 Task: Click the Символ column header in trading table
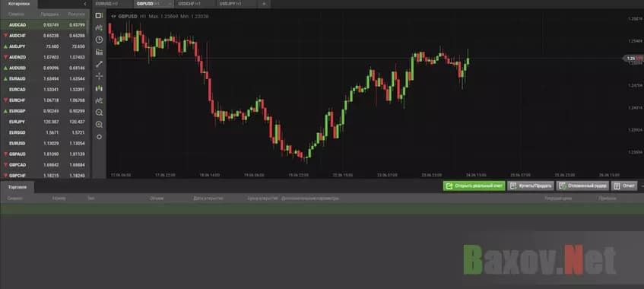tap(14, 198)
